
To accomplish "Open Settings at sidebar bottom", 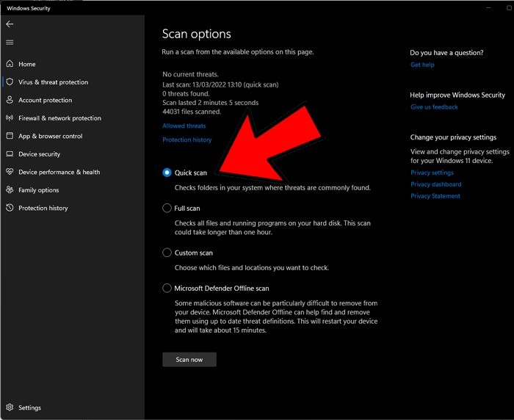I will [x=29, y=408].
